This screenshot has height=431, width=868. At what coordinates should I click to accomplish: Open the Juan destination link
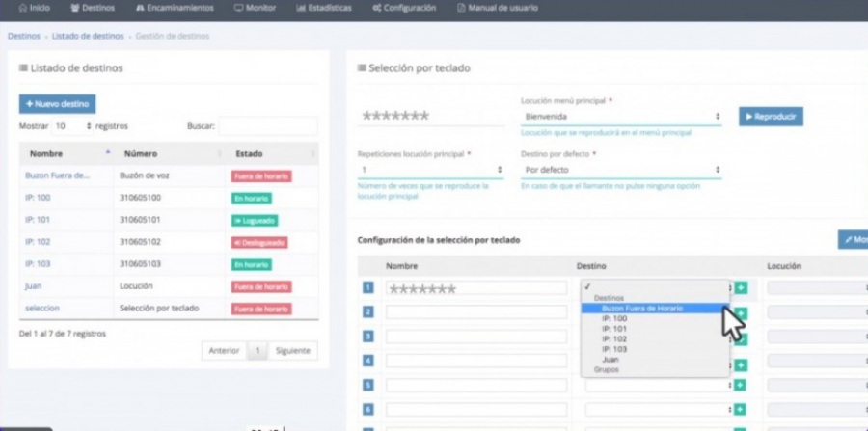point(33,286)
